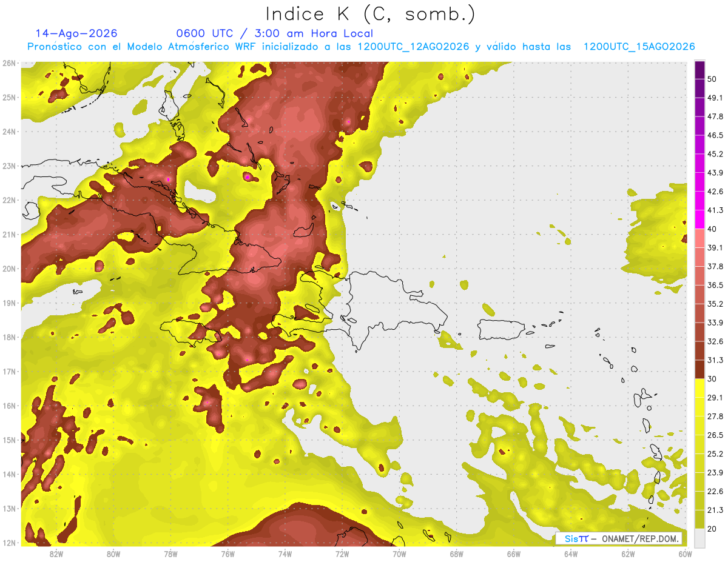Screen dimensions: 728x562
Task: Click the legend value "30"
Action: click(712, 378)
